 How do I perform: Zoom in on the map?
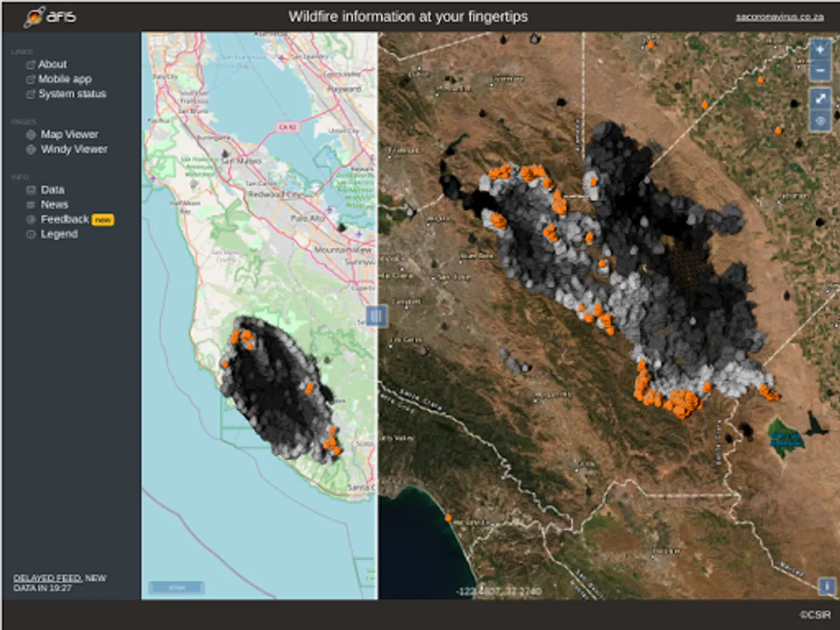coord(820,50)
